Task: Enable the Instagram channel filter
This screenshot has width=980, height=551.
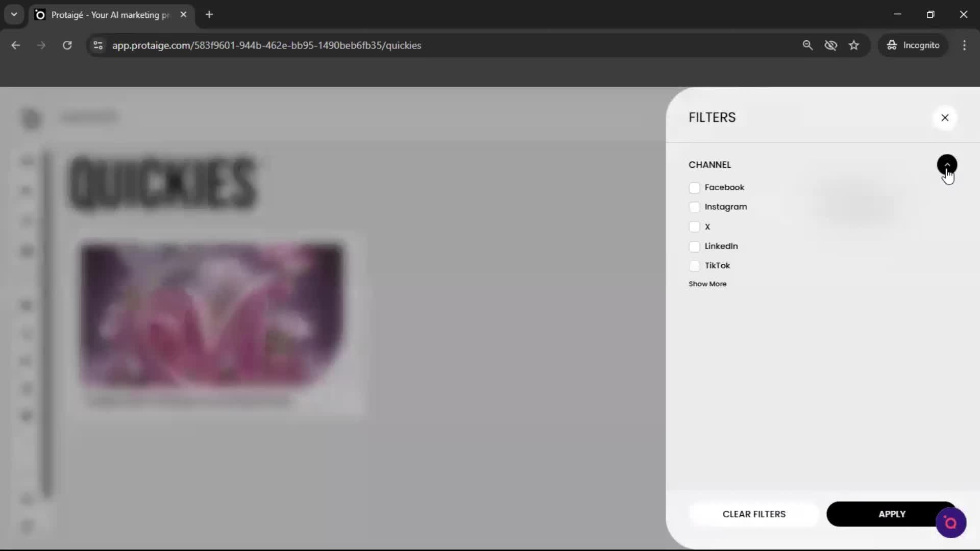Action: click(695, 207)
